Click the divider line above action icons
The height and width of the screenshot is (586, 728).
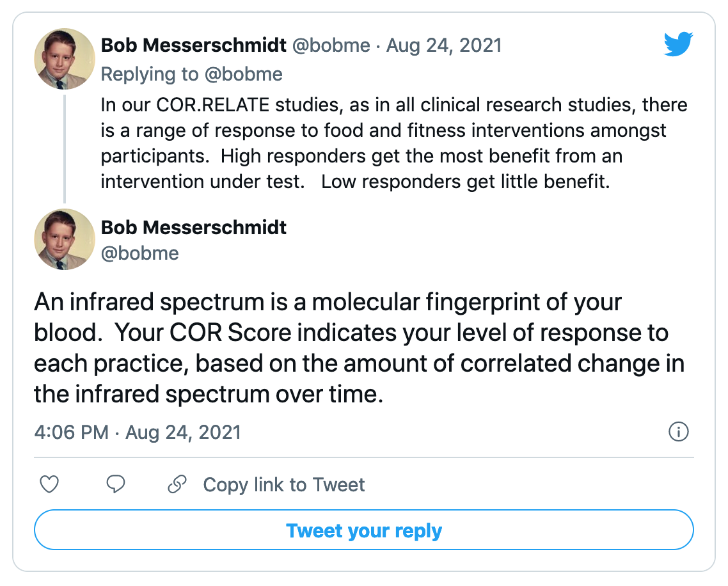point(363,457)
